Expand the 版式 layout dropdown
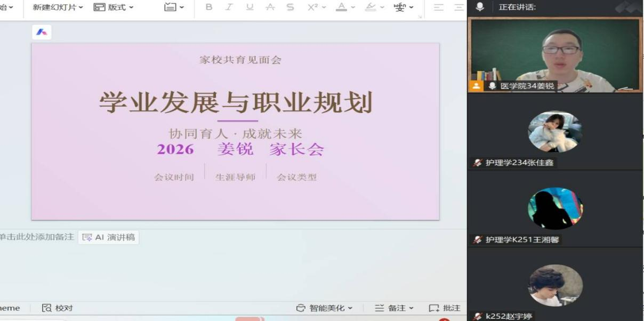 pos(114,7)
